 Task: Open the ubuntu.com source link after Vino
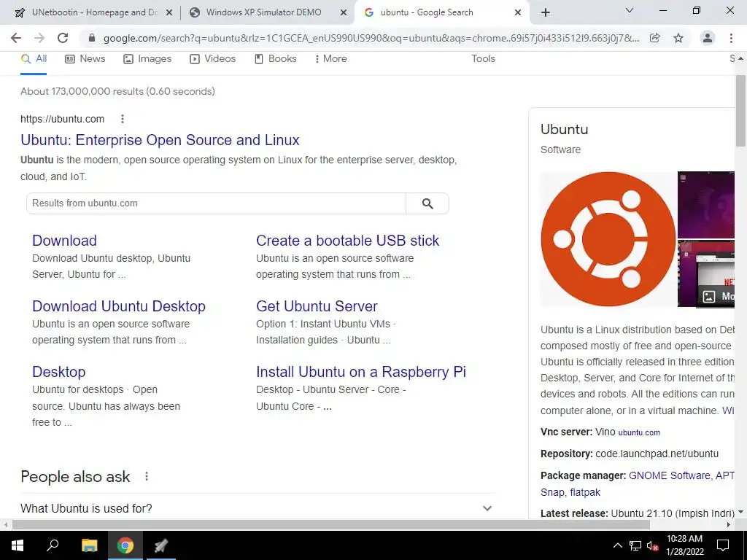tap(639, 433)
